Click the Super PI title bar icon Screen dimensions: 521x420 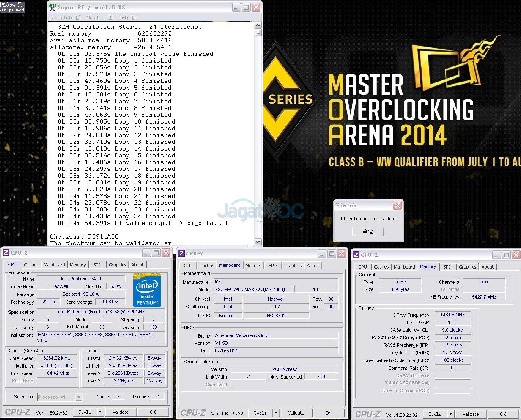(52, 7)
